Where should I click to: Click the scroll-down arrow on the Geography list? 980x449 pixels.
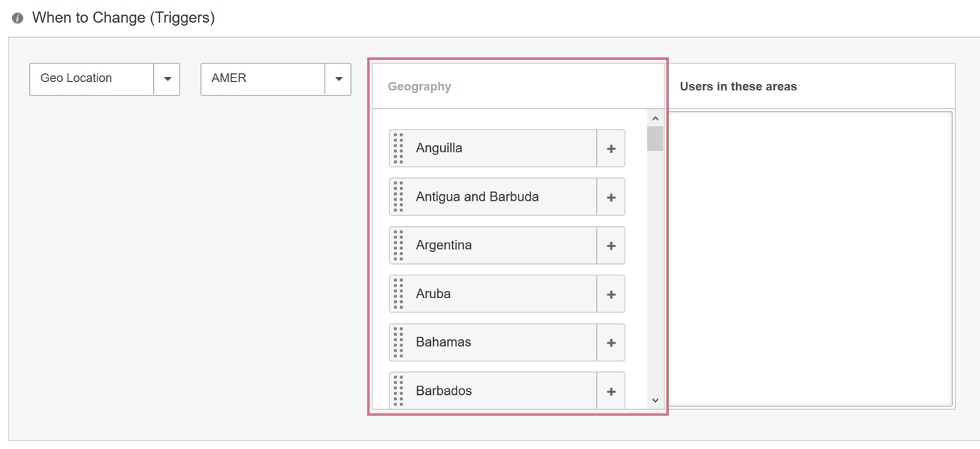655,400
